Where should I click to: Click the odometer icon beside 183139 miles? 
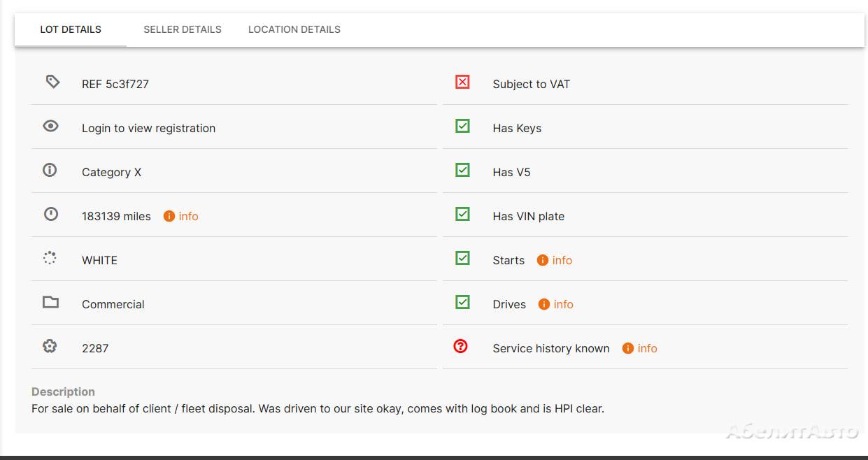(50, 215)
